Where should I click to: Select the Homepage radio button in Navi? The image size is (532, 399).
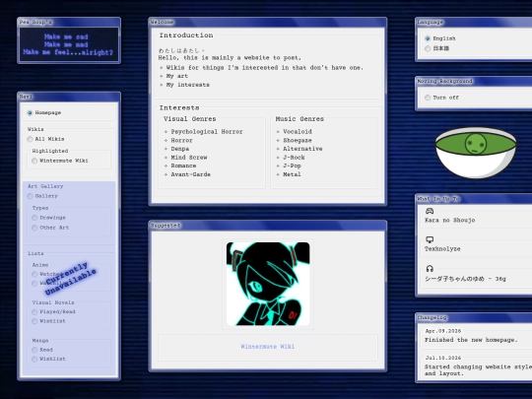point(30,112)
